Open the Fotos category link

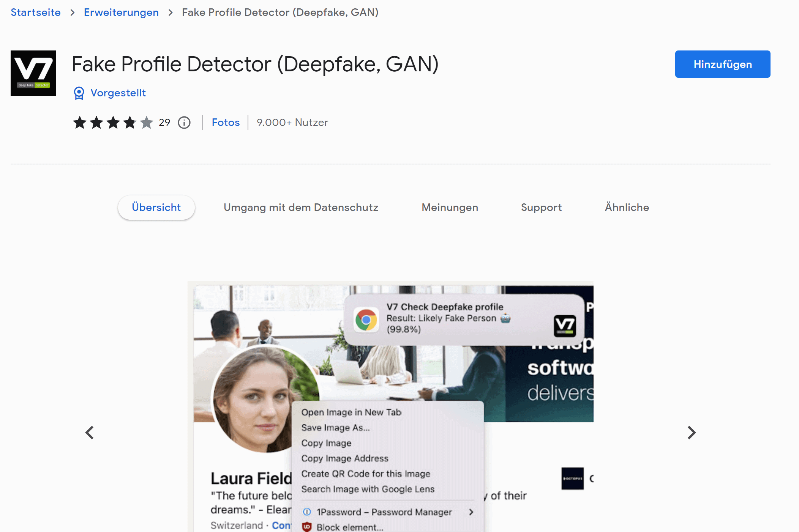point(226,123)
